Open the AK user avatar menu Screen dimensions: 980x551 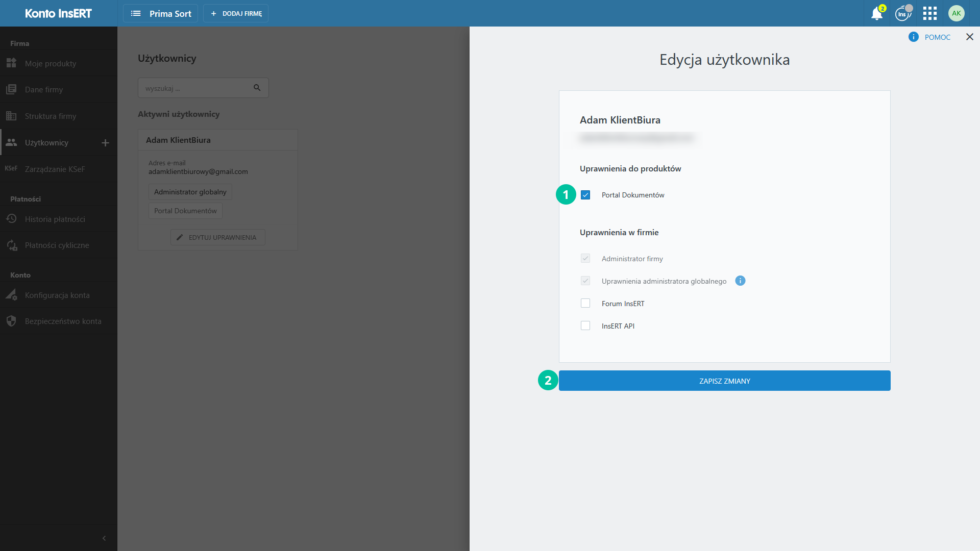tap(956, 14)
